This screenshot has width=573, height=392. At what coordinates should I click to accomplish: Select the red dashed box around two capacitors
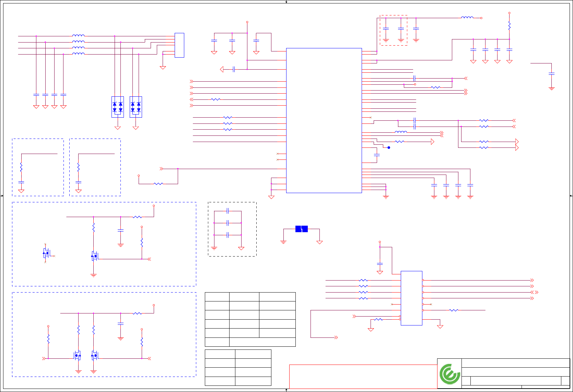394,30
